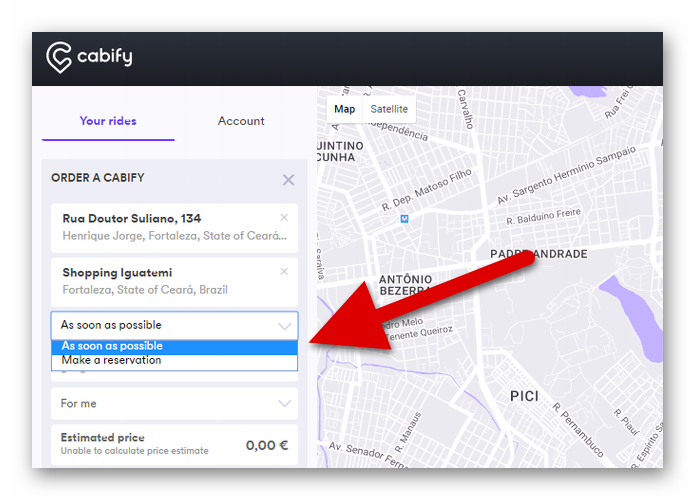Click R. Pernambuco street label on map

(578, 430)
